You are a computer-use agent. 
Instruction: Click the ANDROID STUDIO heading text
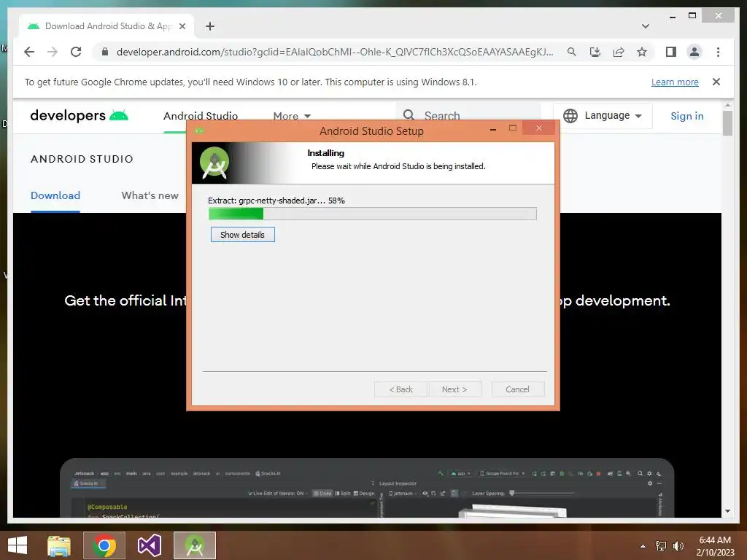tap(82, 159)
